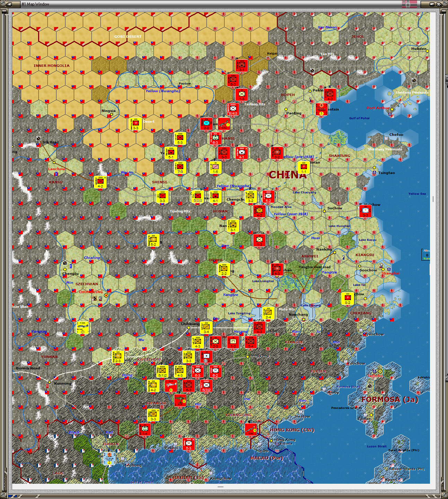
Task: Select the red 8(4)3 army counter
Action: pyautogui.click(x=233, y=109)
